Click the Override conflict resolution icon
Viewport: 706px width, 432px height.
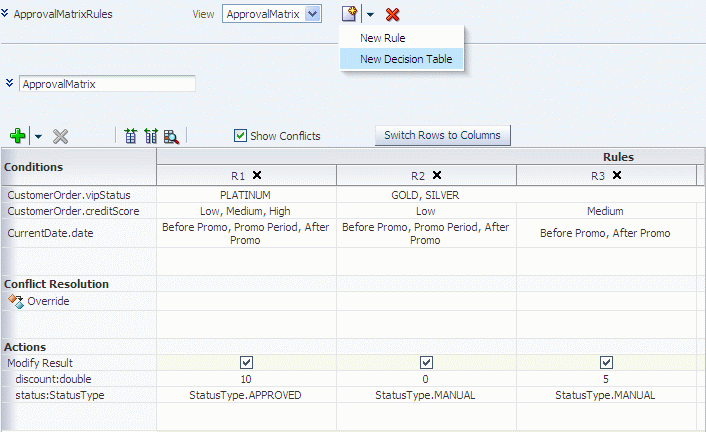pos(16,301)
